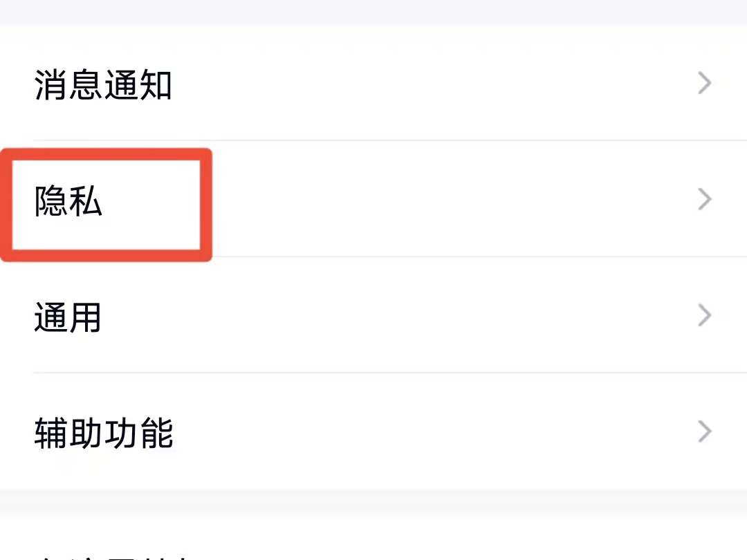Open the 消息通知 settings row
Viewport: 747px width, 560px height.
[373, 84]
